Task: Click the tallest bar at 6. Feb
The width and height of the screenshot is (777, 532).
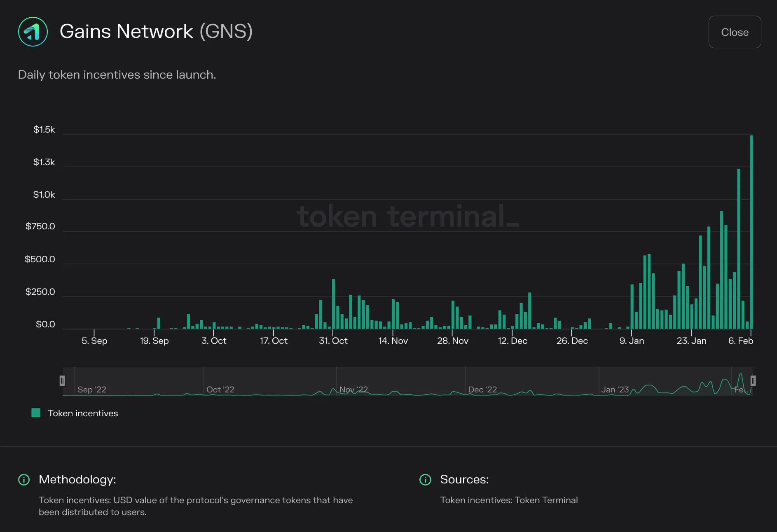Action: point(751,232)
